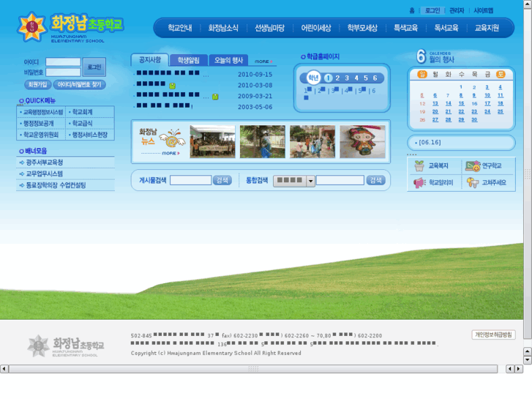
Task: Click the 화정남 뉴스 winged @ icon
Action: [x=173, y=138]
